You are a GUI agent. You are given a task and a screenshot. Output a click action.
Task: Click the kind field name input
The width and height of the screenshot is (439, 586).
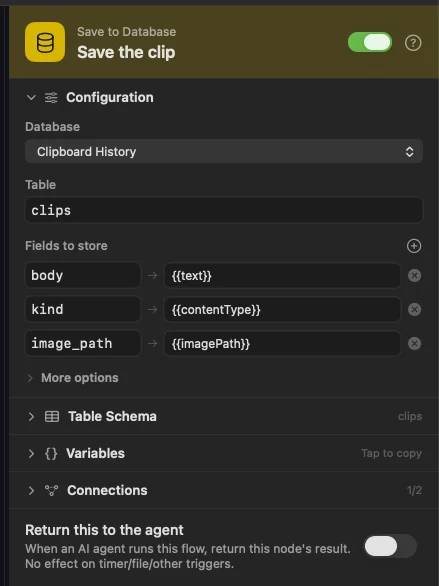[83, 309]
